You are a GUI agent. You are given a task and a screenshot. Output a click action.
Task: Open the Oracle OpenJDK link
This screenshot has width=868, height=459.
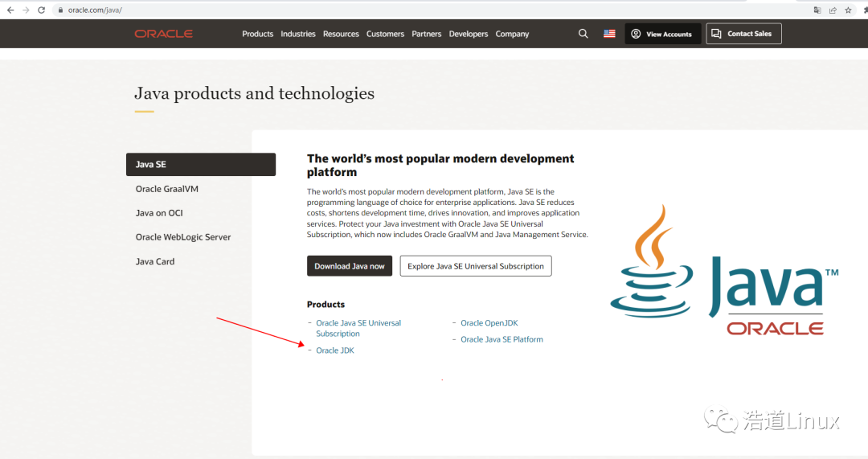click(x=489, y=323)
